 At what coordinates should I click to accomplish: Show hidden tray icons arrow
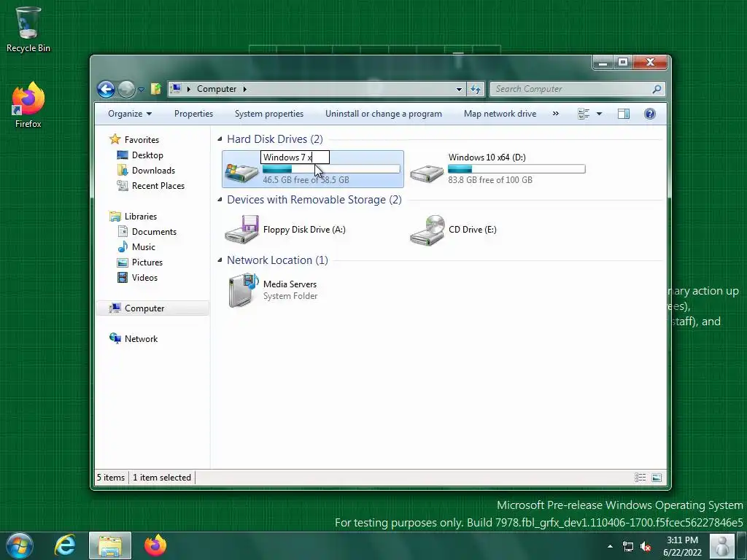(610, 546)
